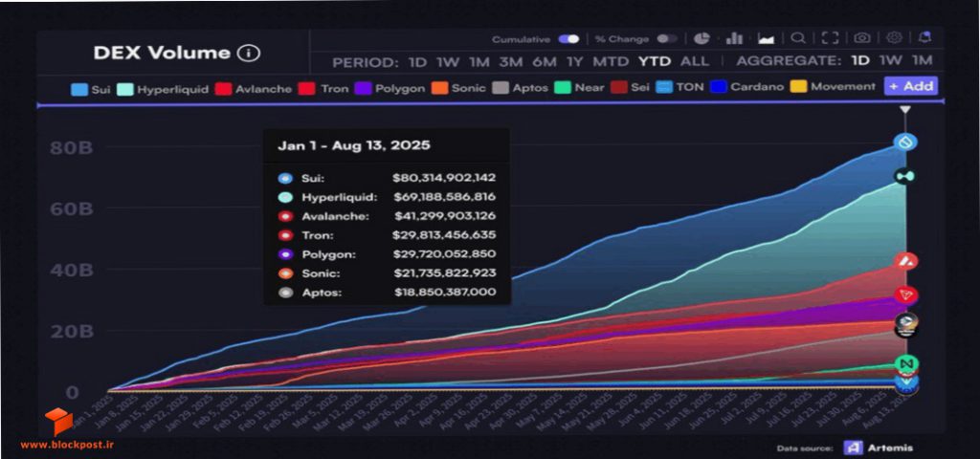Click the Polygon value $29,720,052,850
Image resolution: width=980 pixels, height=459 pixels.
click(444, 254)
